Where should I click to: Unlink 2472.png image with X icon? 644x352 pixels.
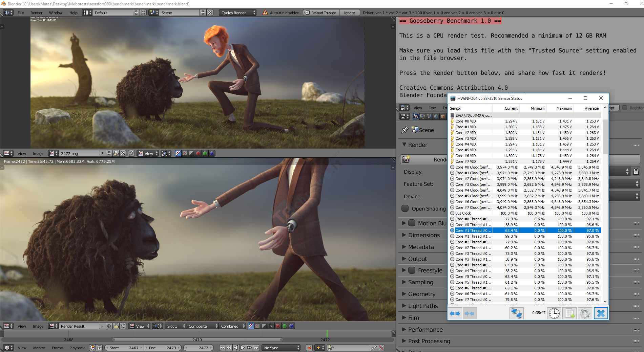click(123, 153)
